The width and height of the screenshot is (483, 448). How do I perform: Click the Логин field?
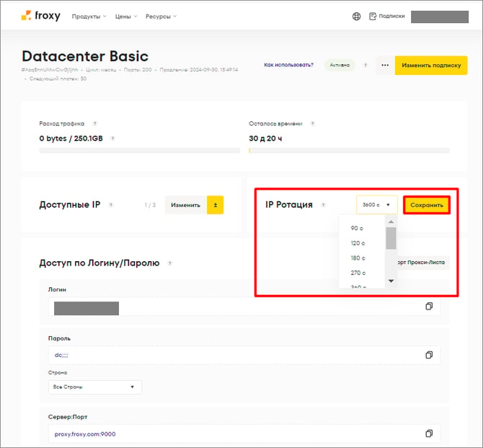coord(244,307)
